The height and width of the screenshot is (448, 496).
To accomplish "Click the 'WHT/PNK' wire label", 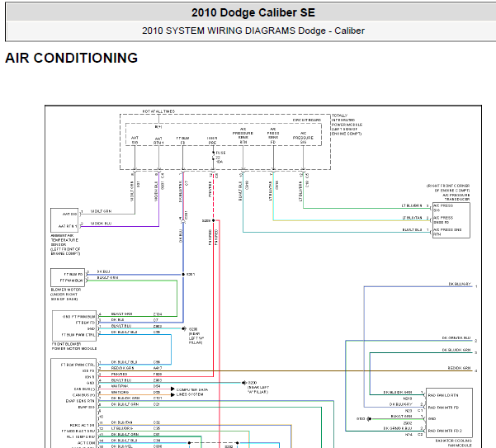I will [120, 386].
